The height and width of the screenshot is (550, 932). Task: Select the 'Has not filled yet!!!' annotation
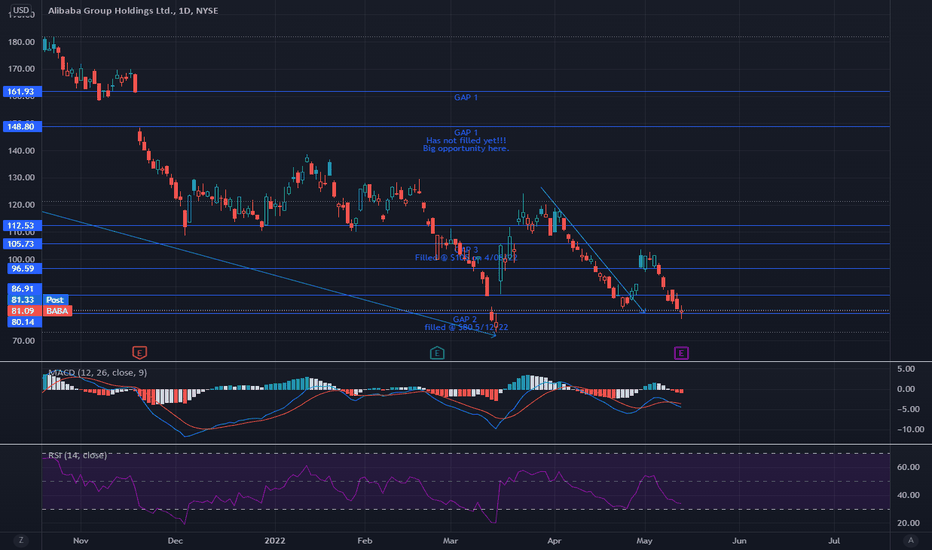[466, 141]
